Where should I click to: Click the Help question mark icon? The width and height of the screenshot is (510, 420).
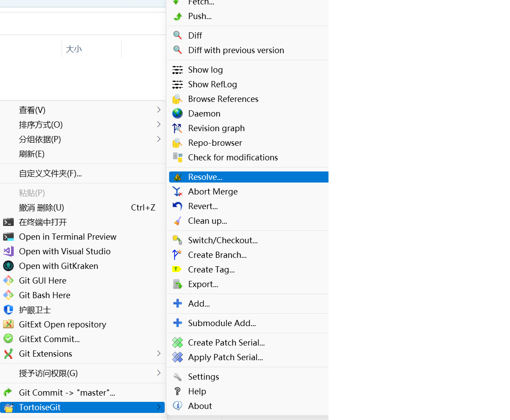click(x=178, y=391)
